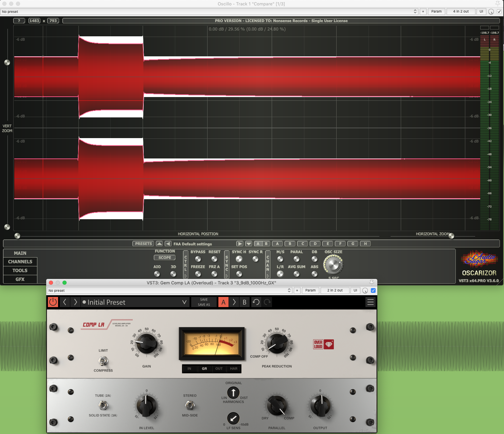Image resolution: width=504 pixels, height=434 pixels.
Task: Select preset slot H in Oscillo
Action: click(x=365, y=244)
